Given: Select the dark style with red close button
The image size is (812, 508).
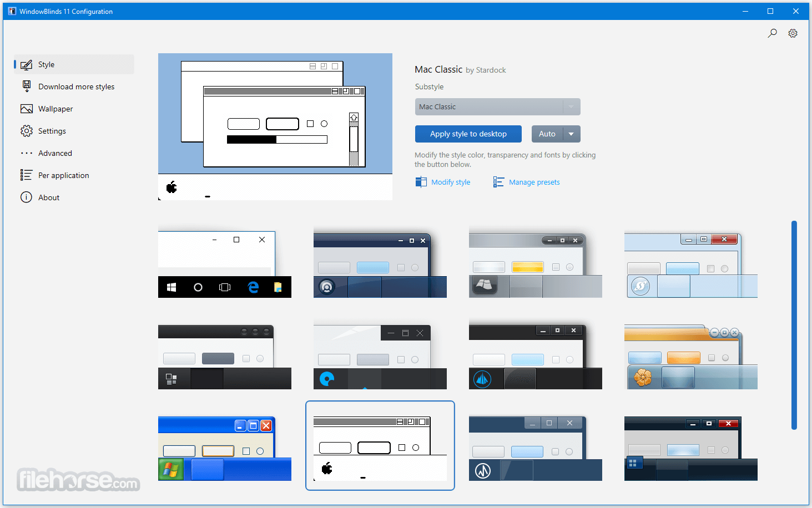Looking at the screenshot, I should tap(691, 448).
